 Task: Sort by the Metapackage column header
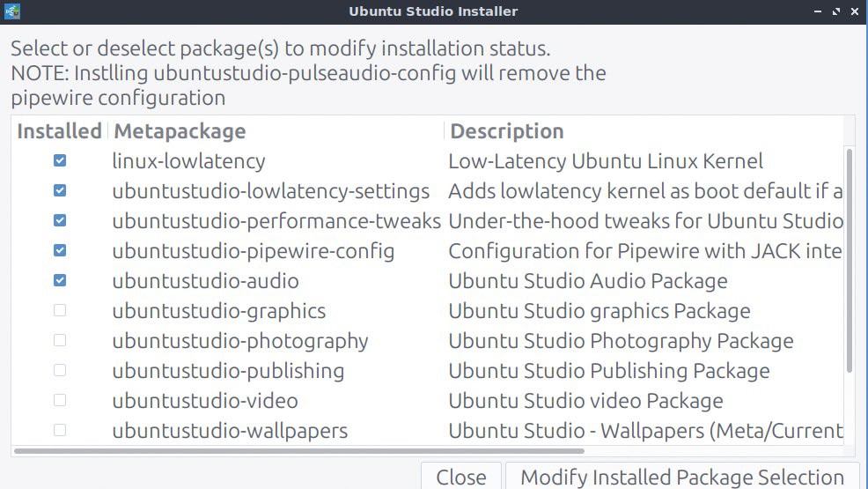[x=276, y=131]
